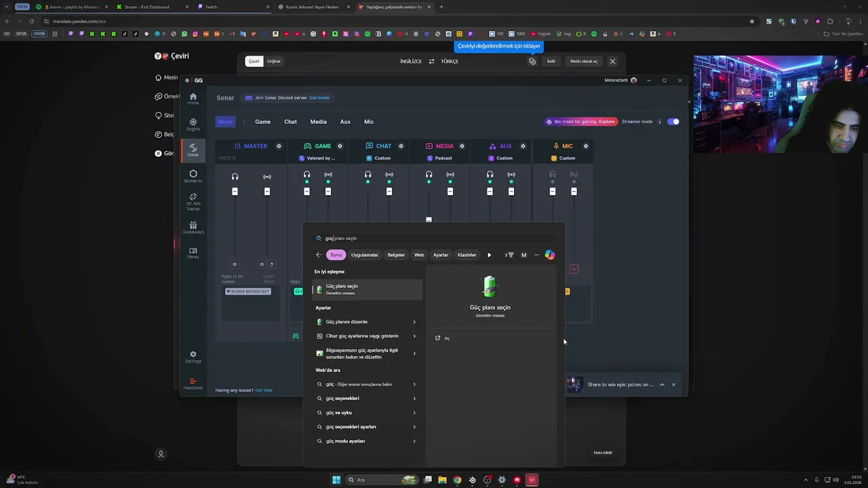This screenshot has height=488, width=868.
Task: Open MEDIA channel settings gear
Action: click(462, 146)
